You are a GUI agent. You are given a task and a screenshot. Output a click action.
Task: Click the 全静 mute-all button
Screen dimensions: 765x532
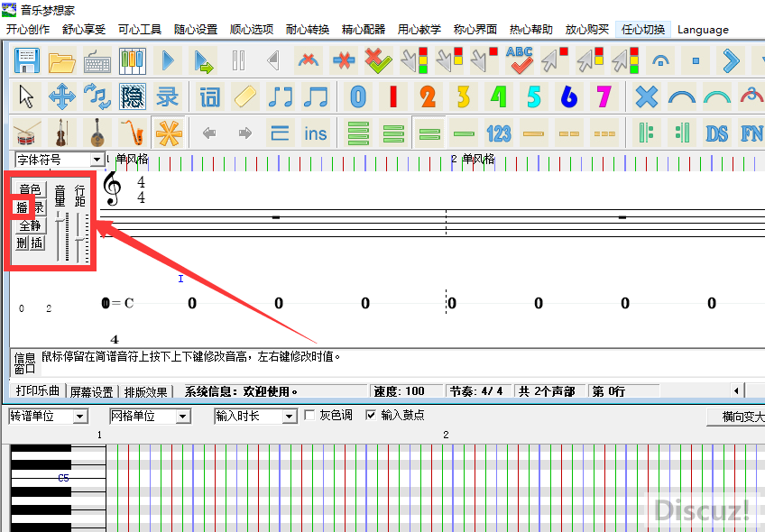pyautogui.click(x=30, y=225)
